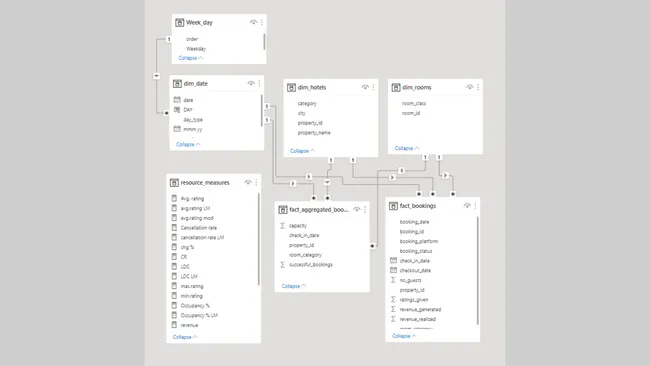Select the sigma icon beside no_guests

(393, 280)
